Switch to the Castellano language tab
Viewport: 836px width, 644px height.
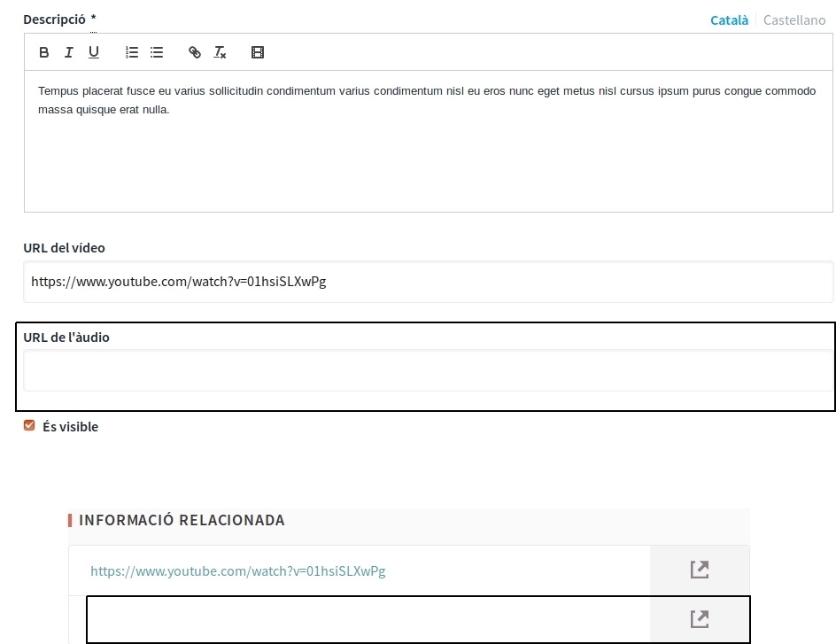pyautogui.click(x=793, y=19)
